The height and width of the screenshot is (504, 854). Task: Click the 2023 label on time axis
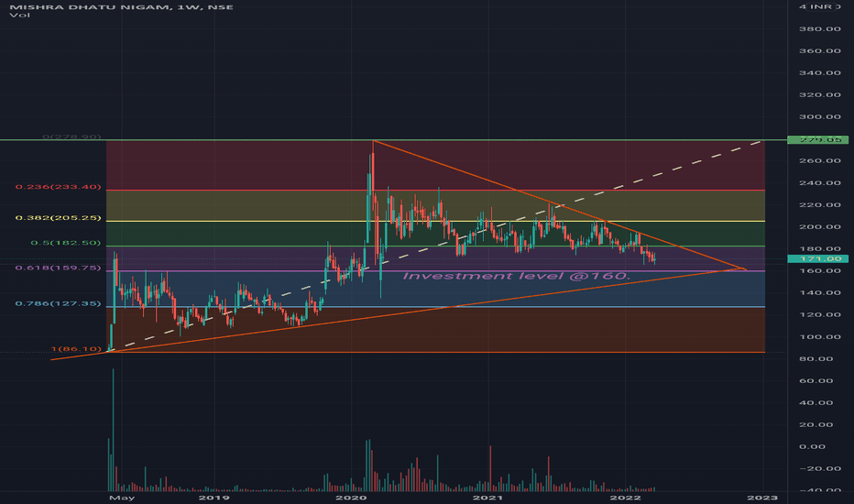pos(762,498)
